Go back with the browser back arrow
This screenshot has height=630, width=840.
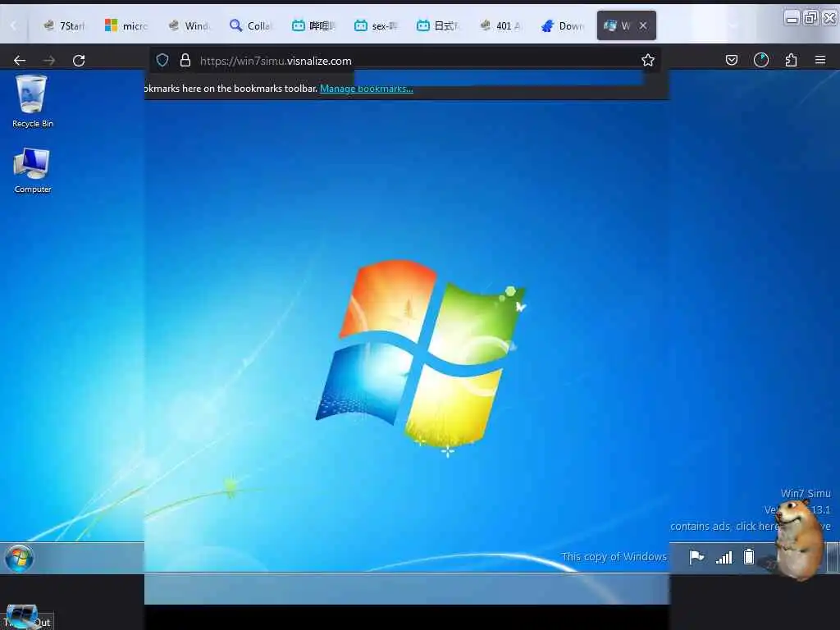(20, 61)
